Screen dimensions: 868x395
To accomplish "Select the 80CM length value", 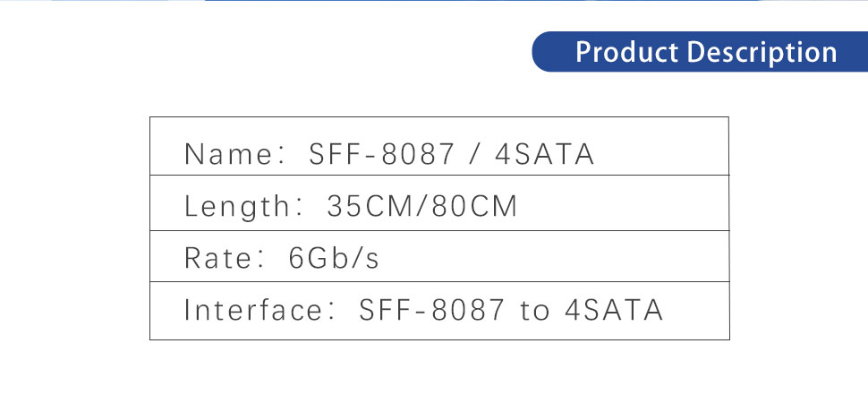I will (474, 206).
